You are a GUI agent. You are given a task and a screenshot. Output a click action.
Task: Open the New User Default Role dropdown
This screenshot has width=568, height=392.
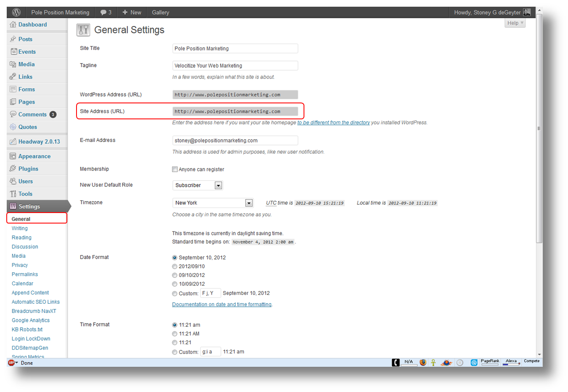click(x=198, y=185)
